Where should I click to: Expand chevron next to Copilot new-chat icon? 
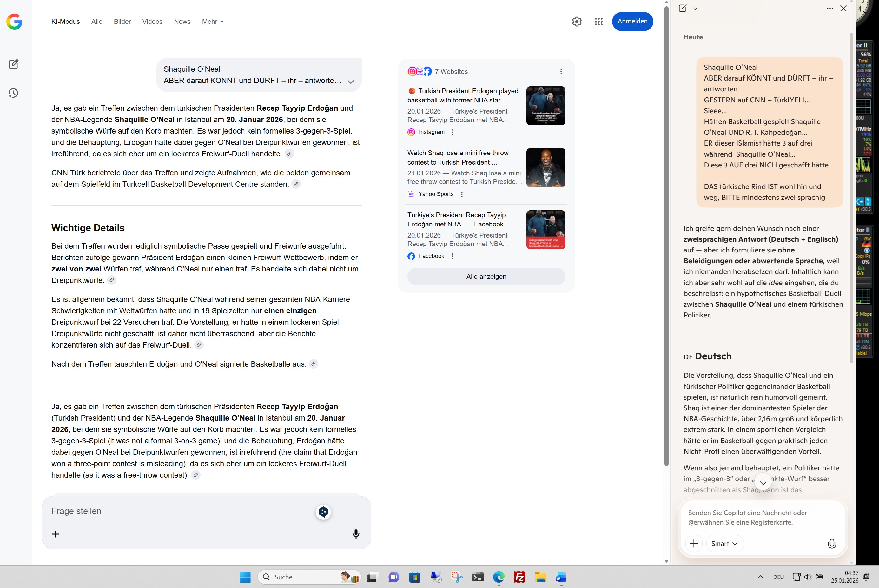pos(695,9)
